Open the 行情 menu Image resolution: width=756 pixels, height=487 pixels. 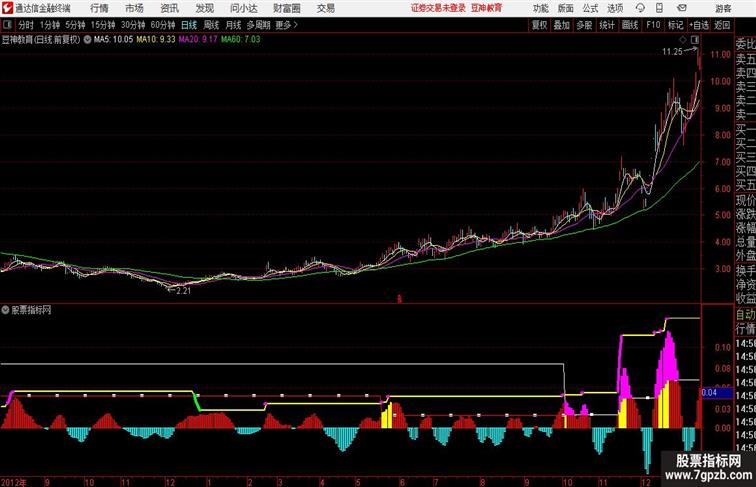click(x=99, y=8)
